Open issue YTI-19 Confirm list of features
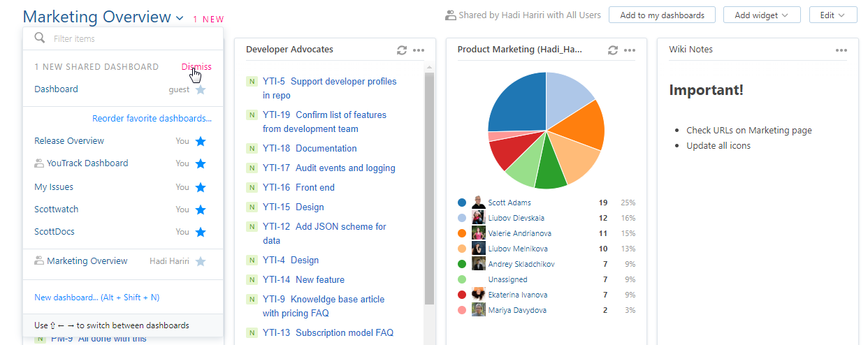The height and width of the screenshot is (345, 868). [x=324, y=122]
